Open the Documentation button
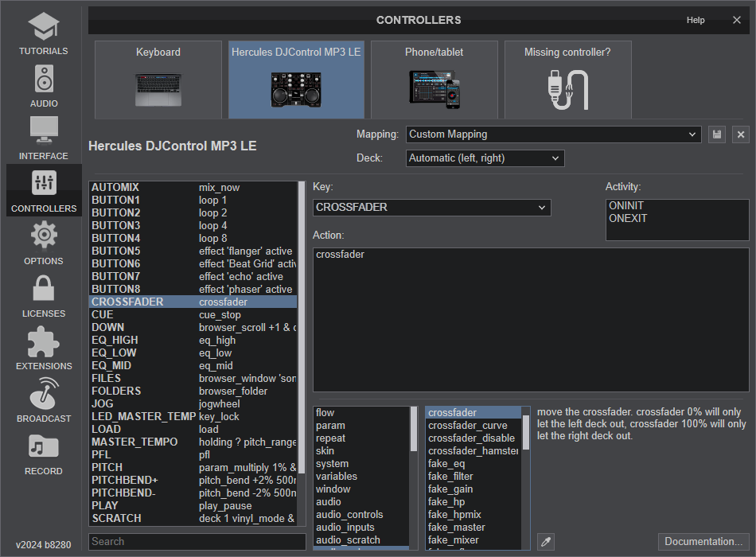The width and height of the screenshot is (756, 557). pyautogui.click(x=703, y=542)
